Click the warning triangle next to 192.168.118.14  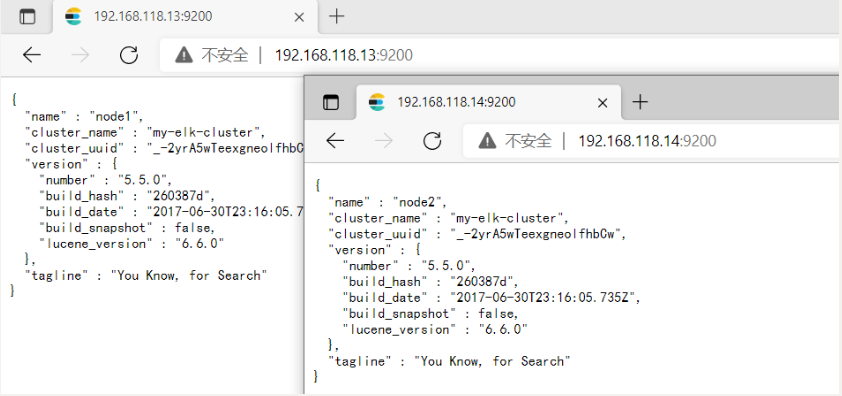point(487,141)
